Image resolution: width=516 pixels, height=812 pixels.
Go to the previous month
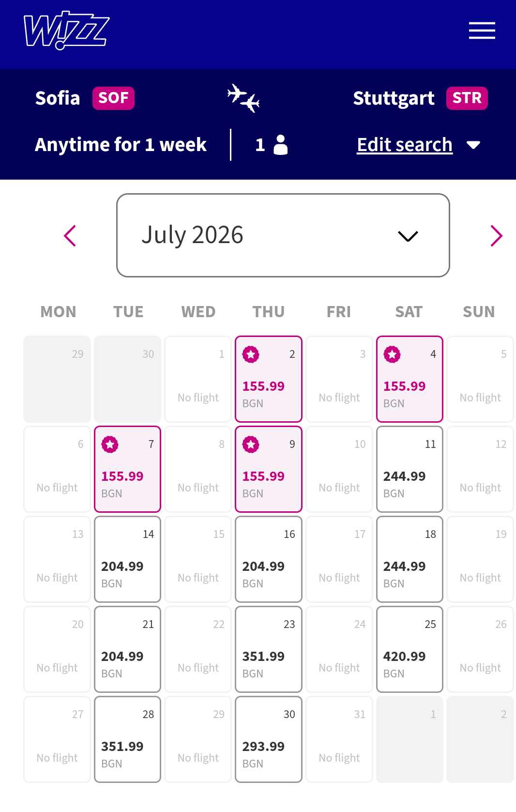tap(70, 236)
